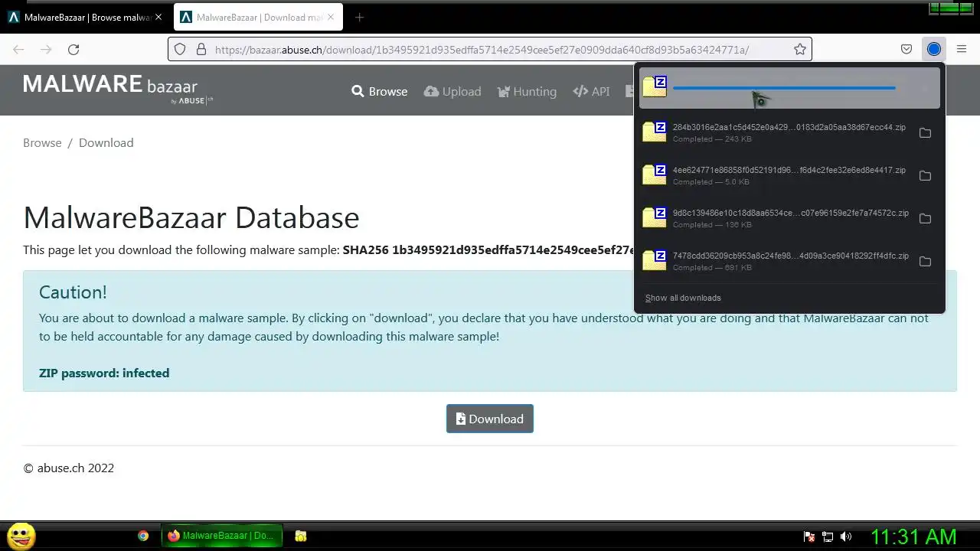The width and height of the screenshot is (980, 551).
Task: Click zip icon of in-progress download
Action: click(655, 87)
